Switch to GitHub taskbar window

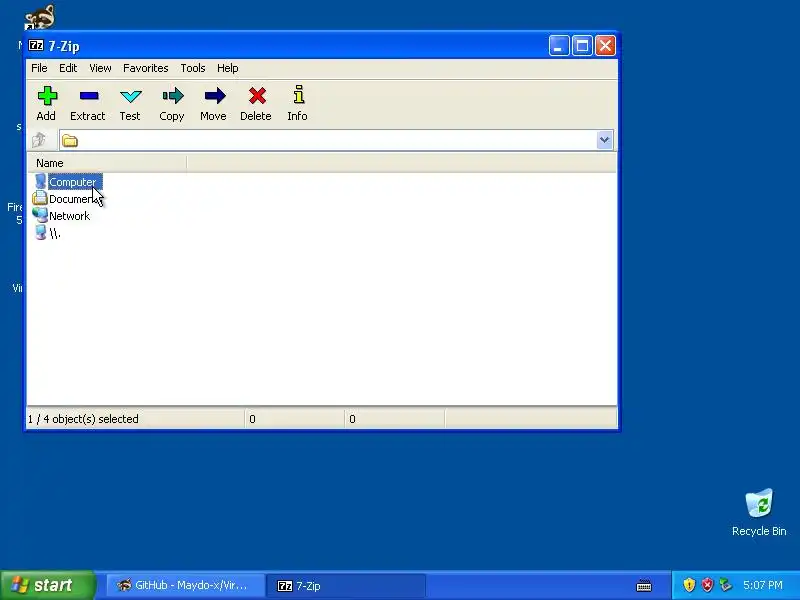tap(186, 585)
